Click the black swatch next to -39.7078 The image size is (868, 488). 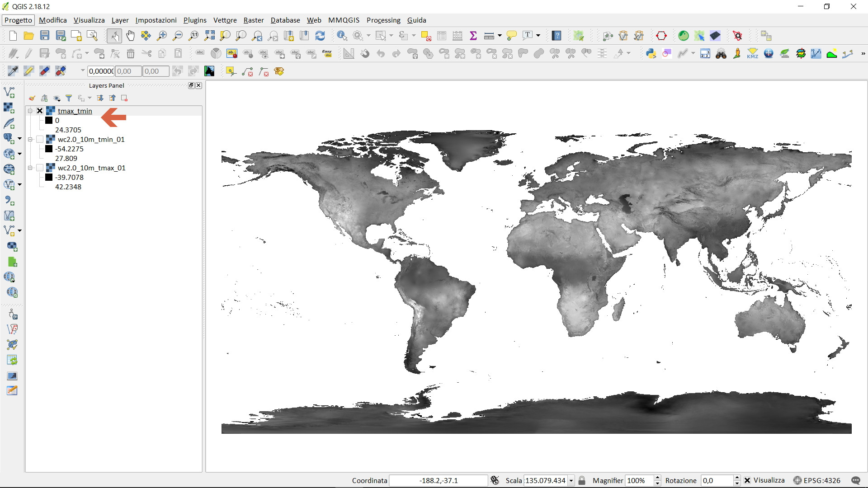(49, 177)
